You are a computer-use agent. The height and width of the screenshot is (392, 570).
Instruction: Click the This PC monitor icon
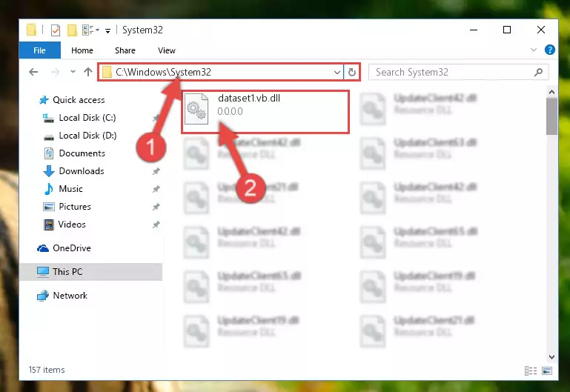43,272
